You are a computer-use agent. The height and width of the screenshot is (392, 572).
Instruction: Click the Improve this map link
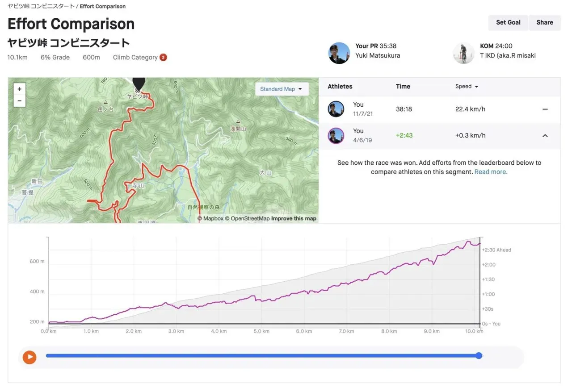click(x=294, y=218)
